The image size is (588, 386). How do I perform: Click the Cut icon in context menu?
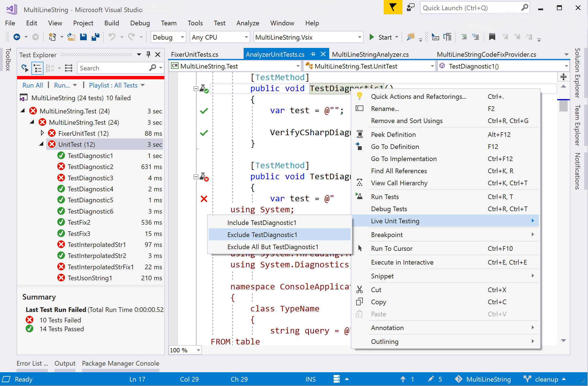[x=359, y=290]
